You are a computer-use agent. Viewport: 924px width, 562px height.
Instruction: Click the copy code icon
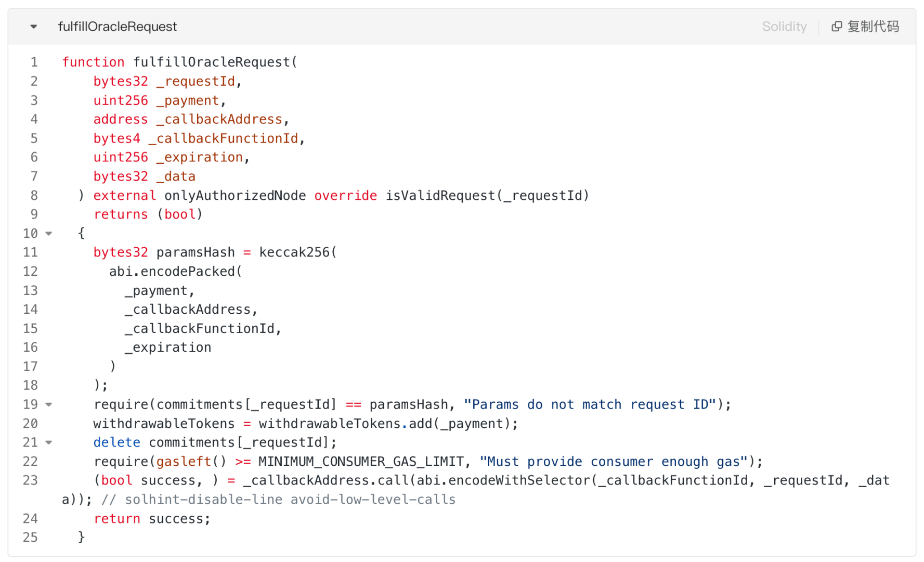pyautogui.click(x=837, y=27)
